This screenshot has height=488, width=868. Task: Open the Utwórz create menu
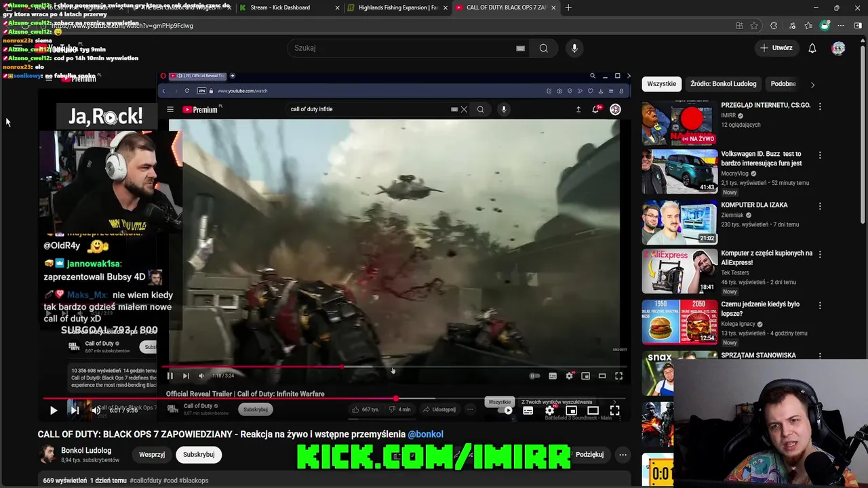(776, 48)
